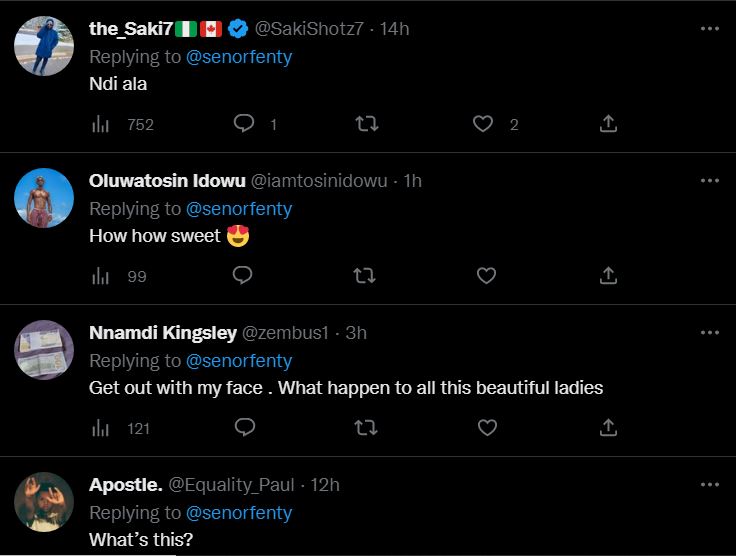Open @senorfenty link in Apostle's reply
The image size is (736, 556).
(239, 513)
